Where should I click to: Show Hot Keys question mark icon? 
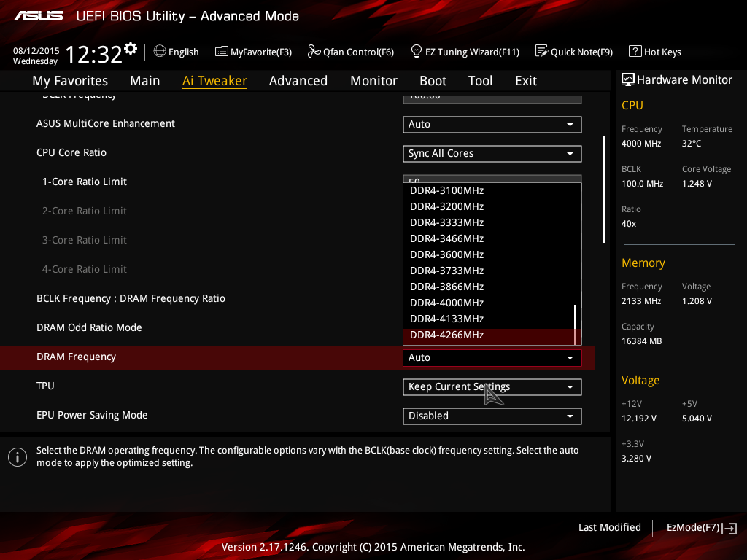pos(635,51)
